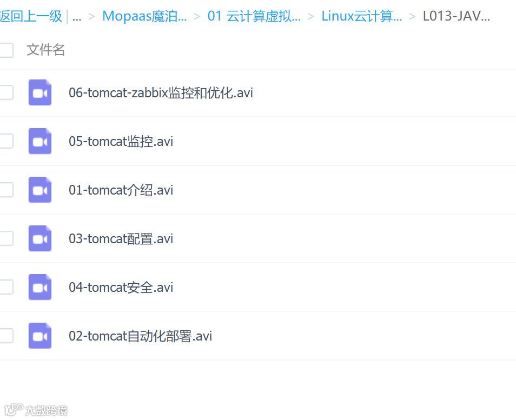Screen dimensions: 516x420
Task: Open file 02-tomcat自动化部署.avi
Action: (x=140, y=336)
